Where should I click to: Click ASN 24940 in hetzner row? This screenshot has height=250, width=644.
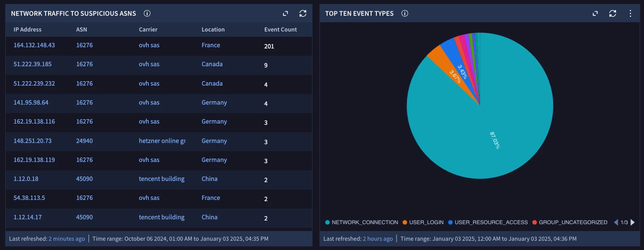point(84,141)
